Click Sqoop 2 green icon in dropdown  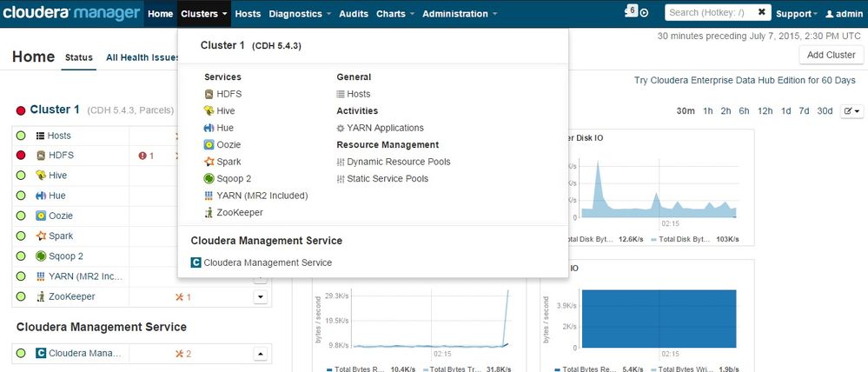pyautogui.click(x=209, y=179)
